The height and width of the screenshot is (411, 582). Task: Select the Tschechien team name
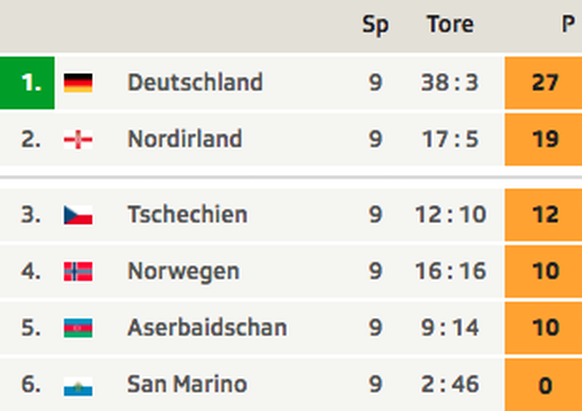187,214
